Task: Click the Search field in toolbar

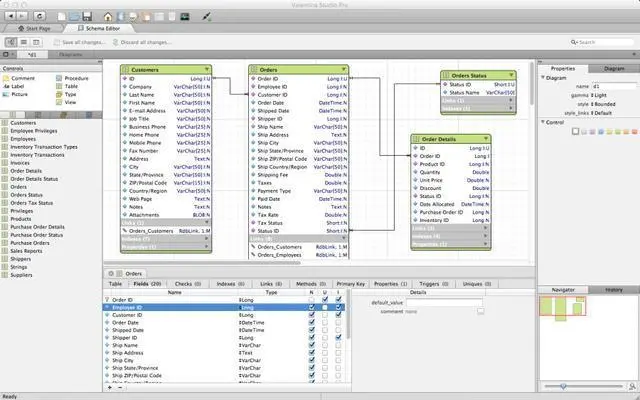Action: [603, 42]
